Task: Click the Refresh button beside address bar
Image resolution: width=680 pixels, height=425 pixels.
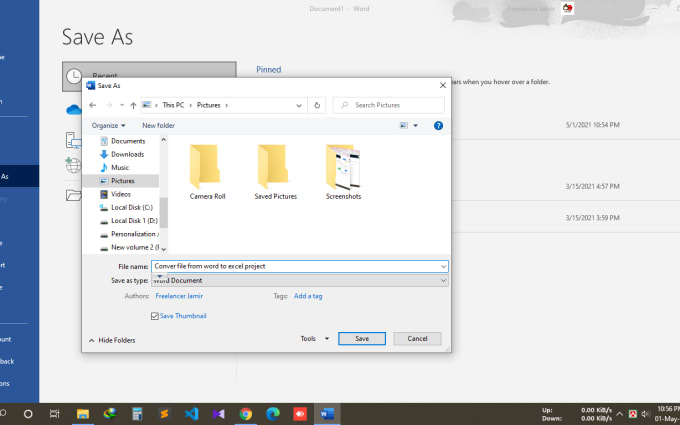Action: 317,105
